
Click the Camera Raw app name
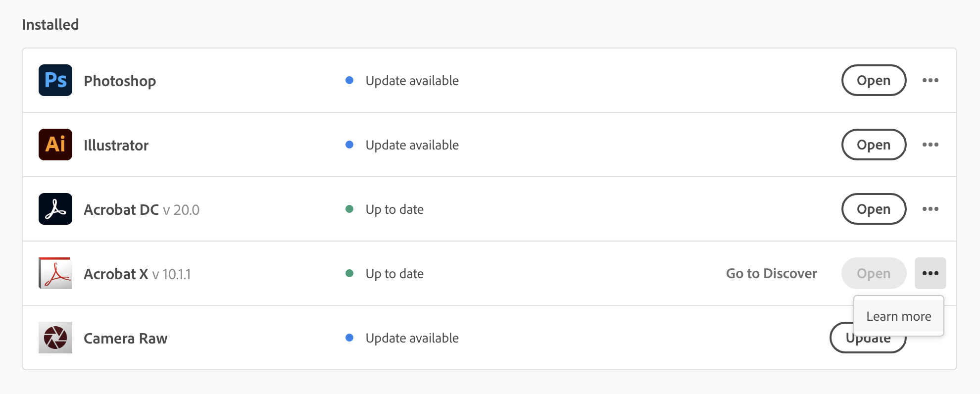[125, 339]
